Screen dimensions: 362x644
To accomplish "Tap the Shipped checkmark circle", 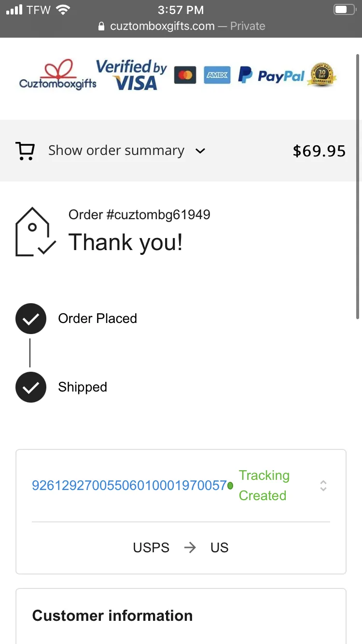I will (31, 387).
